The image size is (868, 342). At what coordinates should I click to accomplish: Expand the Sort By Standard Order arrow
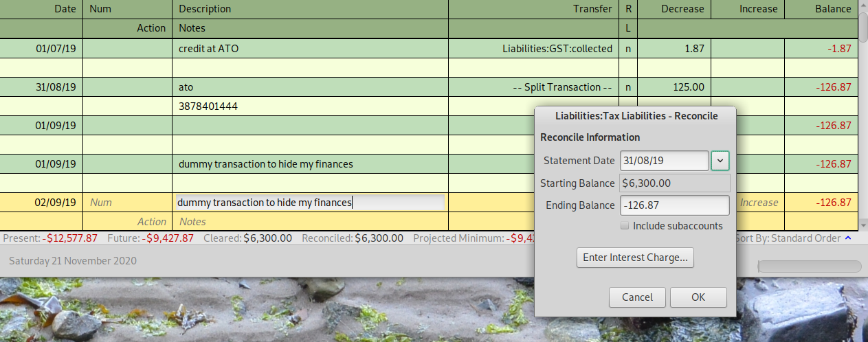pos(848,238)
